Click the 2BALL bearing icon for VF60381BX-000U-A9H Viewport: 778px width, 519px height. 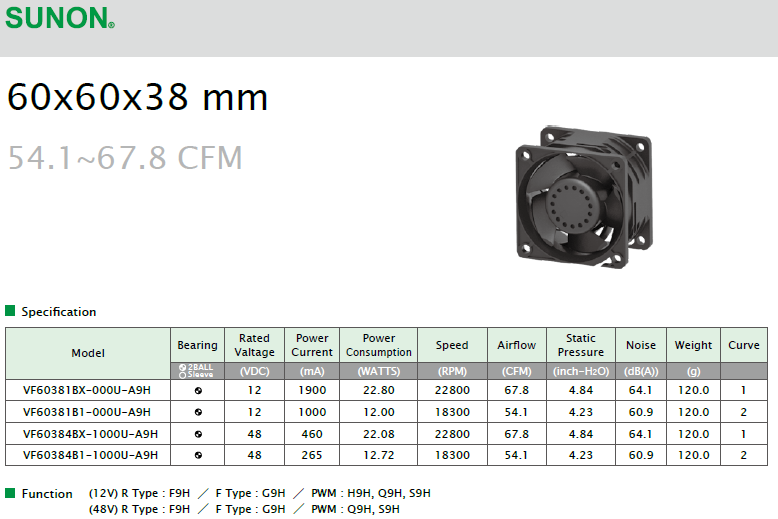198,390
